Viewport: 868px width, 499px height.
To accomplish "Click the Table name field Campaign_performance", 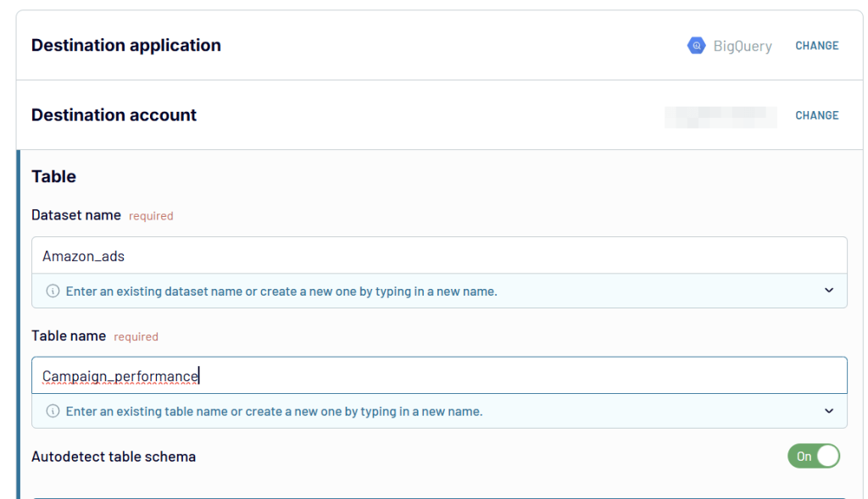I will [x=440, y=375].
